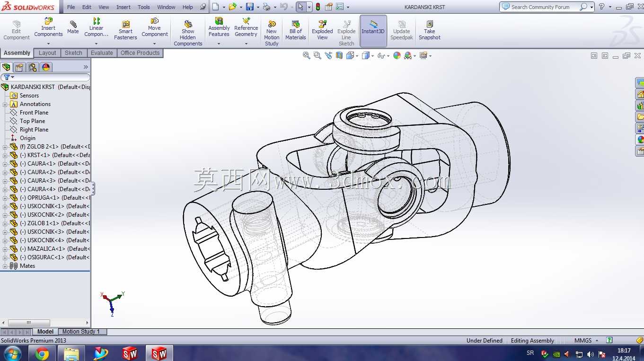This screenshot has height=361, width=644.
Task: Click the Print icon
Action: point(266,7)
